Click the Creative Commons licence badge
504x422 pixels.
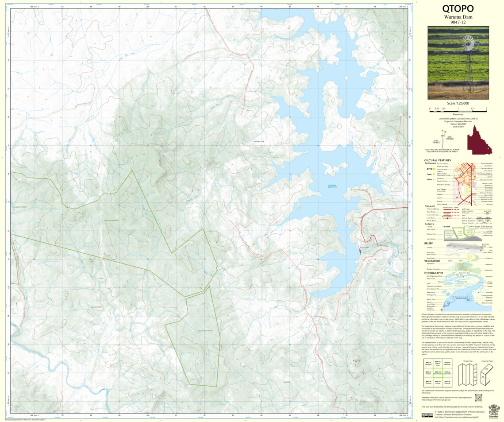pos(427,415)
